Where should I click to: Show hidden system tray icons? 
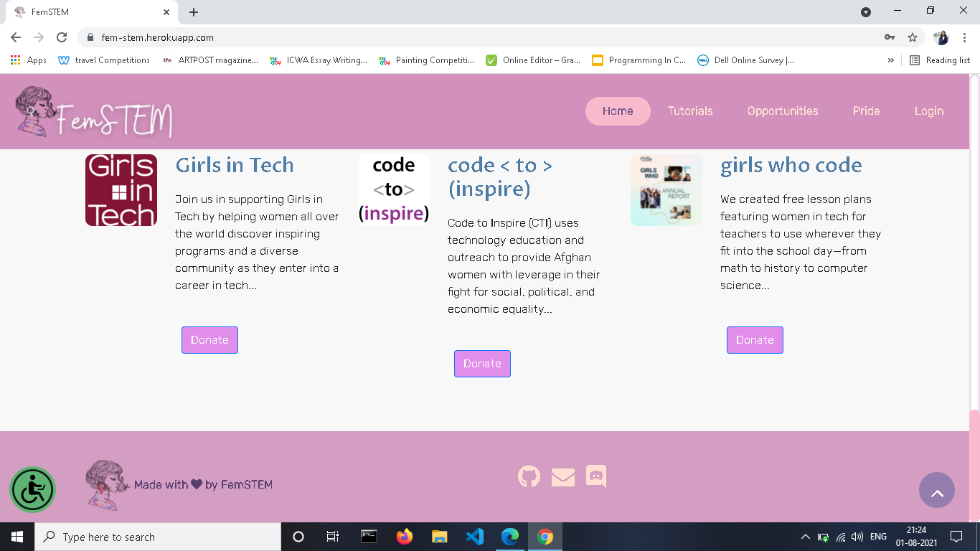click(x=806, y=537)
